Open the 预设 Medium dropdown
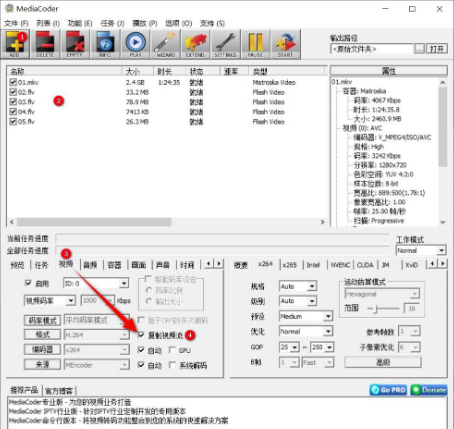 point(306,316)
